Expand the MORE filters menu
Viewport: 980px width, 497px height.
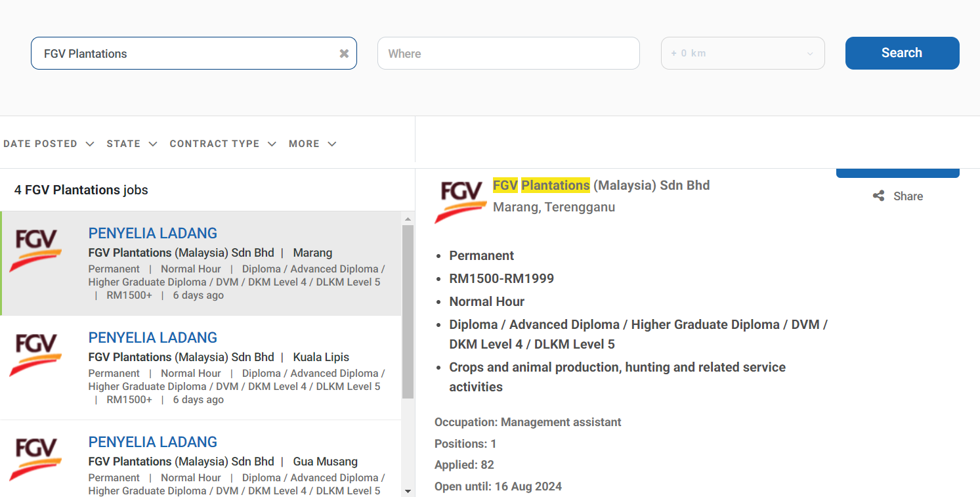point(312,144)
